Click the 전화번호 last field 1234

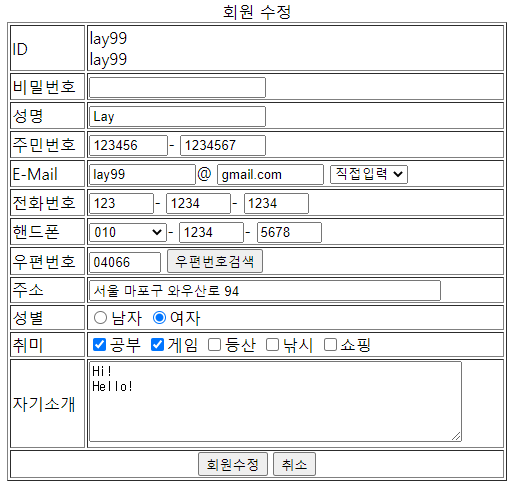click(x=276, y=203)
